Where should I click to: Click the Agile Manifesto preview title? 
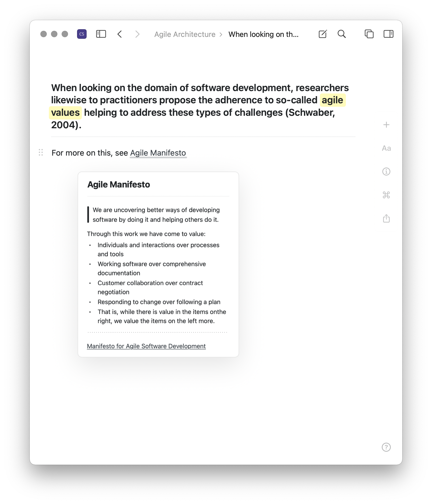point(119,184)
